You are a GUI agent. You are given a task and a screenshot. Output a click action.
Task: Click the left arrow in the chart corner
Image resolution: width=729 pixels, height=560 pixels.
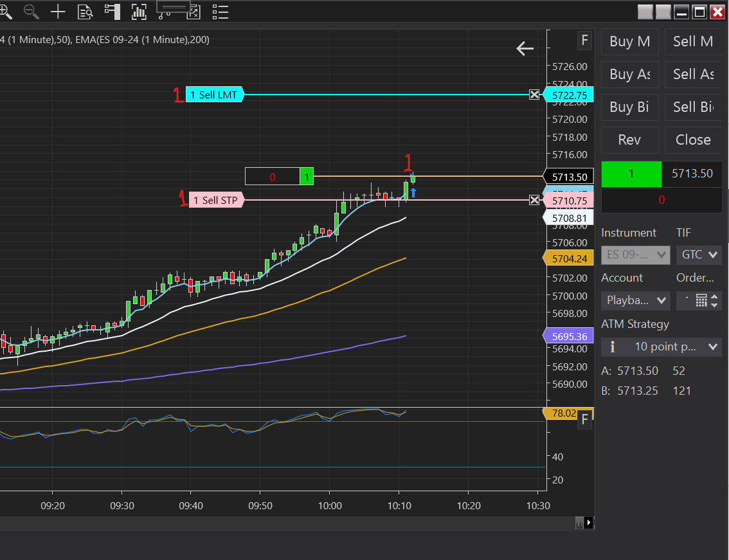525,48
